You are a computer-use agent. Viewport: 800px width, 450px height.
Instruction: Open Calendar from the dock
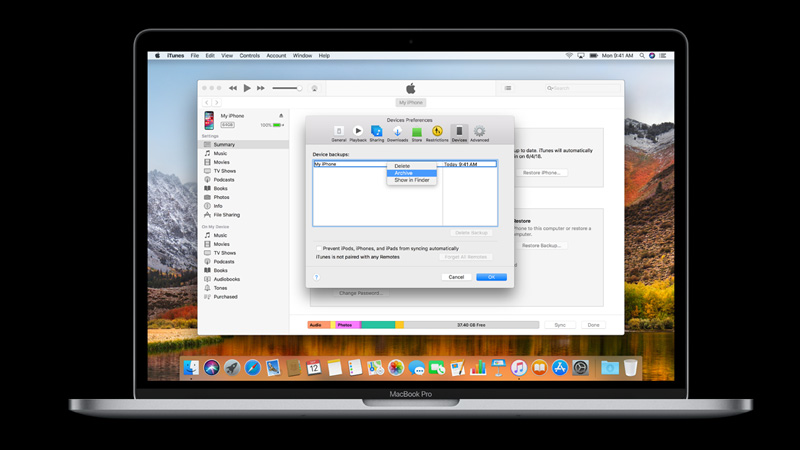click(314, 367)
